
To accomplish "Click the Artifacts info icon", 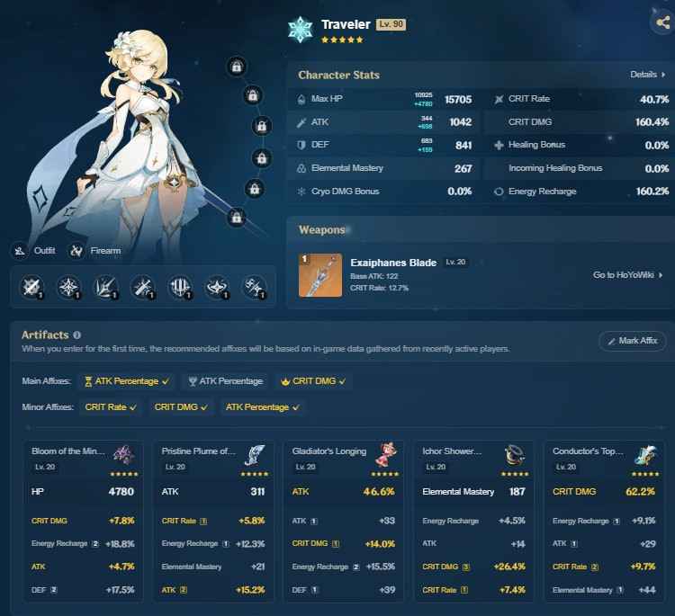I will point(77,335).
